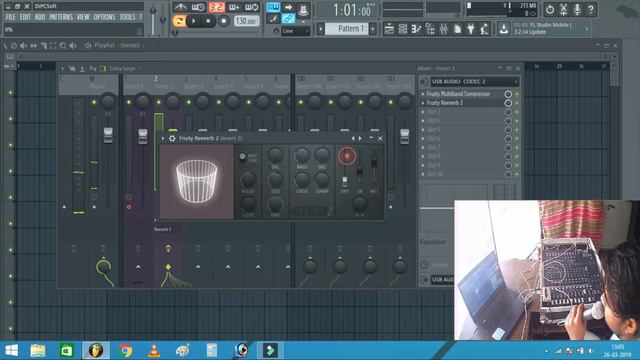Toggle the link multilink controllers icon
The height and width of the screenshot is (360, 640).
tap(288, 18)
